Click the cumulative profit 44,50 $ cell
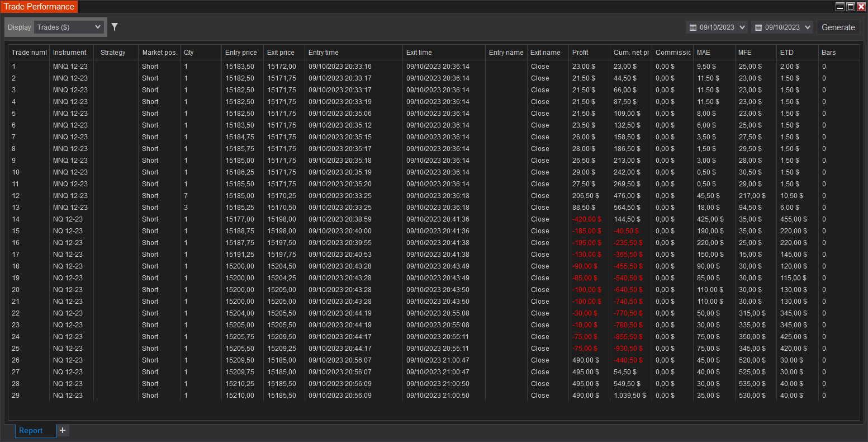Screen dimensions: 868x442 tap(625, 78)
